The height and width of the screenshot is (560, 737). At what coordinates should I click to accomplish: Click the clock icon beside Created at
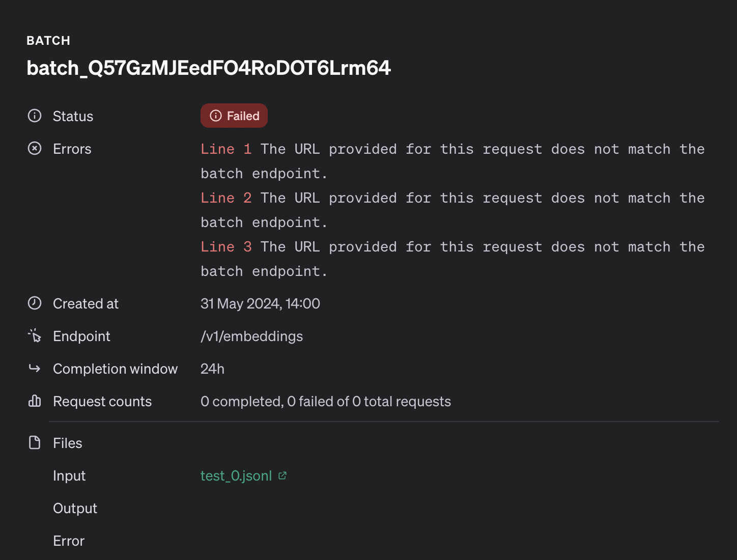(34, 302)
